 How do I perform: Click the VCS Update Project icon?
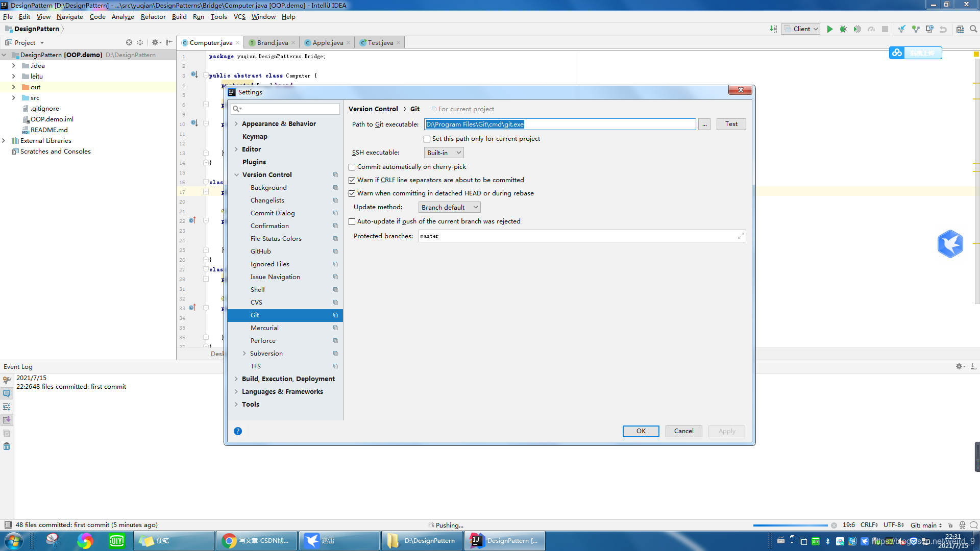tap(902, 29)
